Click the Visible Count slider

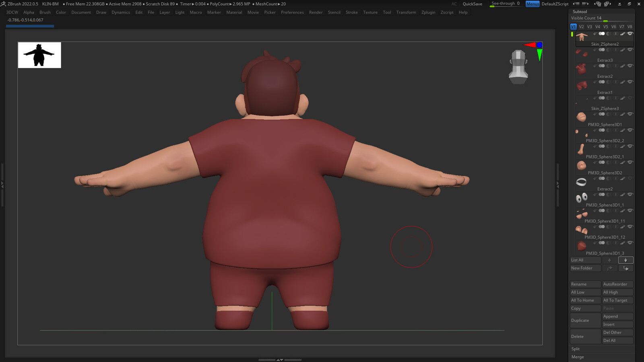602,19
